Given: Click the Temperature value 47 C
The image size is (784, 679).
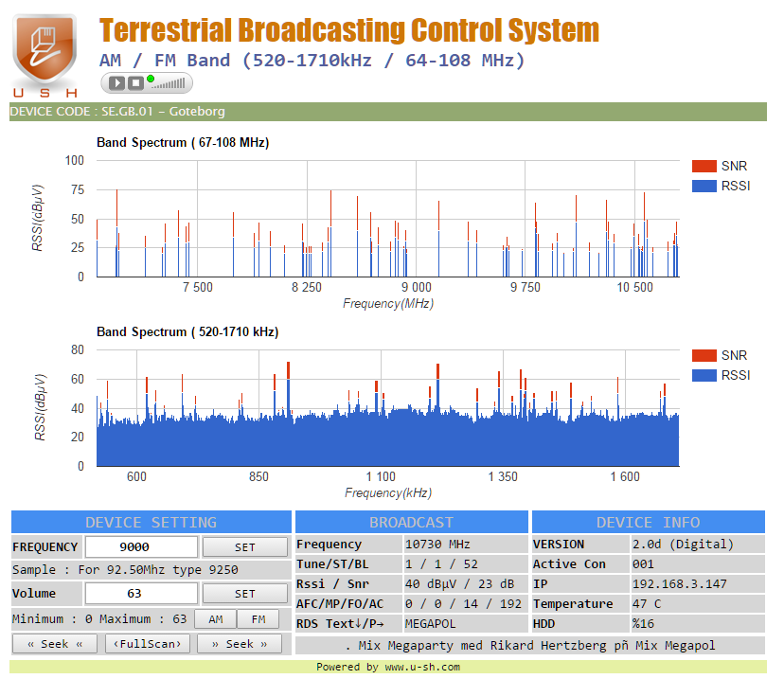Looking at the screenshot, I should coord(647,604).
